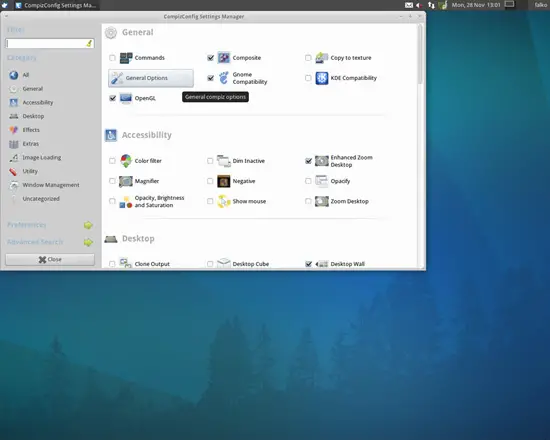Open the OpenGL plugin icon
The width and height of the screenshot is (550, 440).
point(126,98)
